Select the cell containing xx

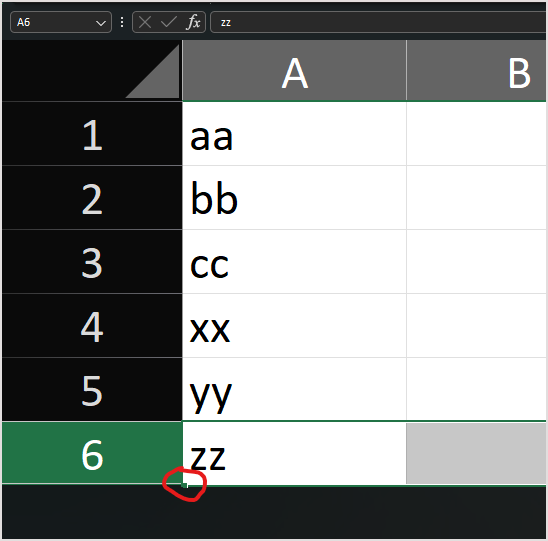coord(294,326)
